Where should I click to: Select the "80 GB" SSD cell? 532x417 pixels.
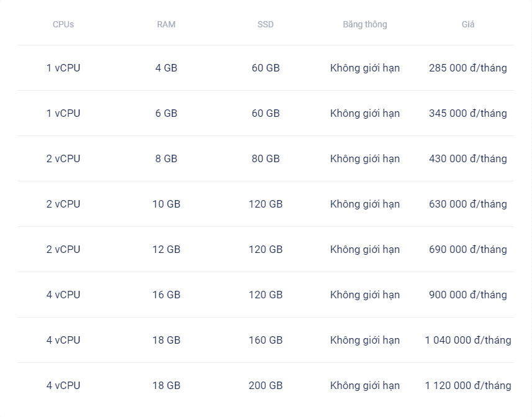[x=266, y=158]
